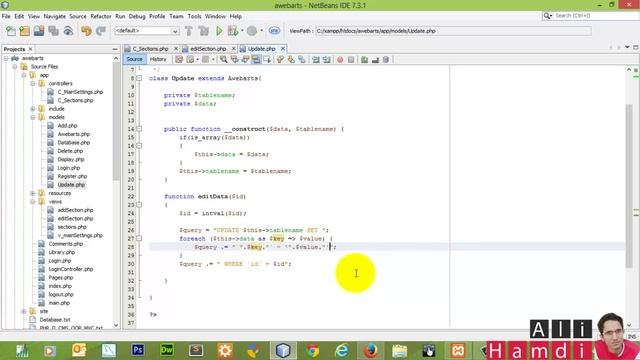This screenshot has width=640, height=360.
Task: Open dropdown arrow beside Debug Project icon
Action: 242,31
